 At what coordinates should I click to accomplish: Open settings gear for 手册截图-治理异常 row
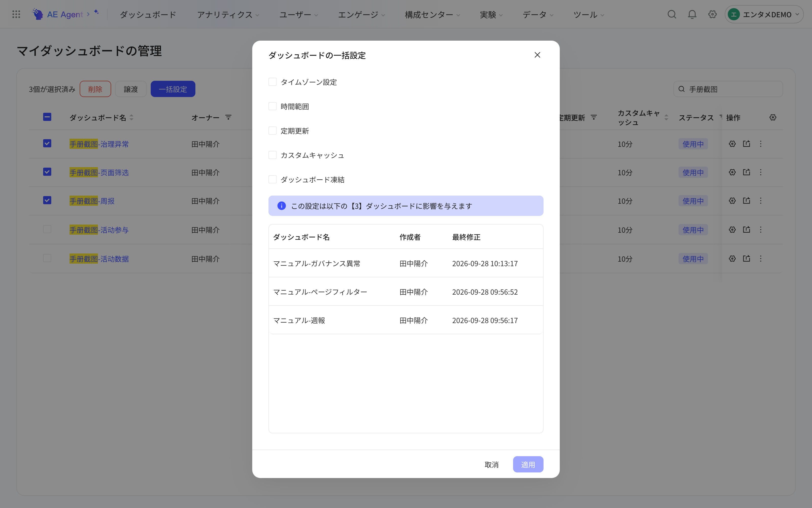point(732,144)
